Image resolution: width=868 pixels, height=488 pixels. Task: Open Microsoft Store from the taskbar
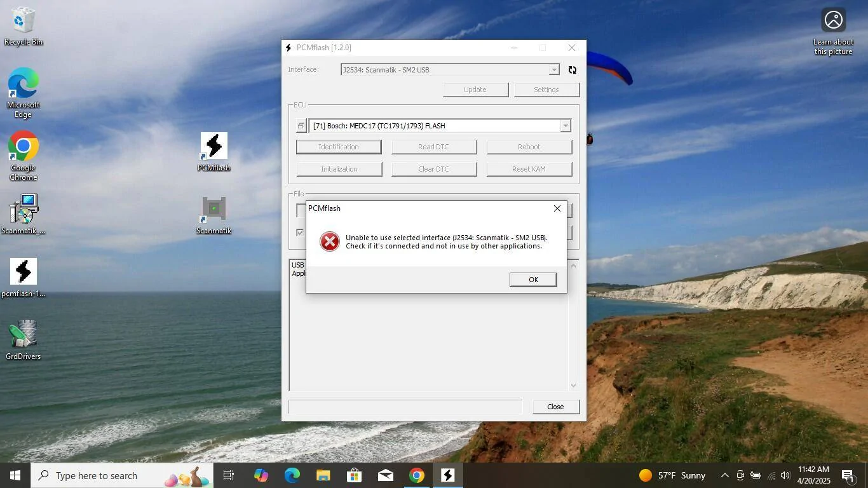click(x=355, y=475)
